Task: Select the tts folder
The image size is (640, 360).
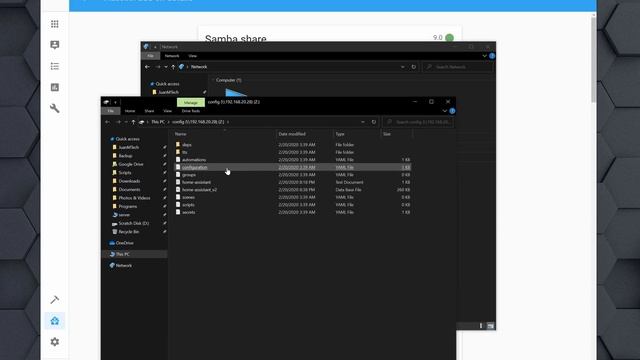Action: [x=184, y=152]
